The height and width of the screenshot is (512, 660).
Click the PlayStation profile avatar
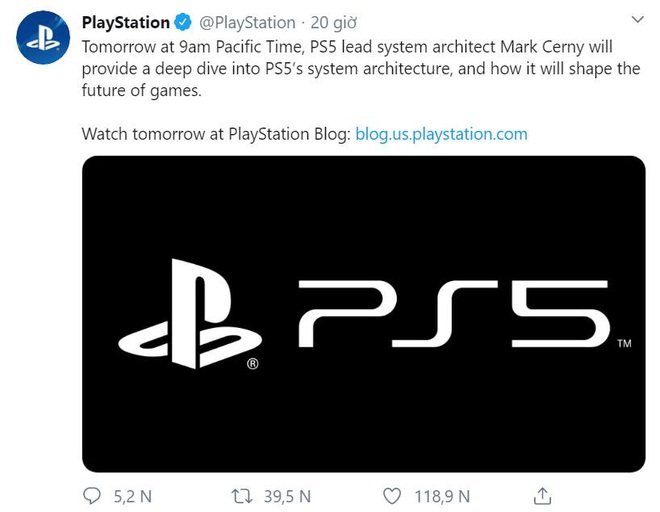[43, 37]
